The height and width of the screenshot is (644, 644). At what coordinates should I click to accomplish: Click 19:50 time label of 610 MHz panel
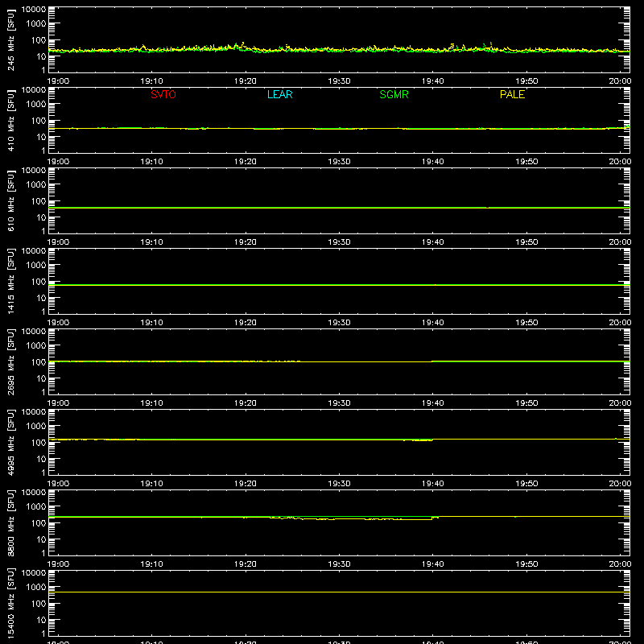click(526, 242)
